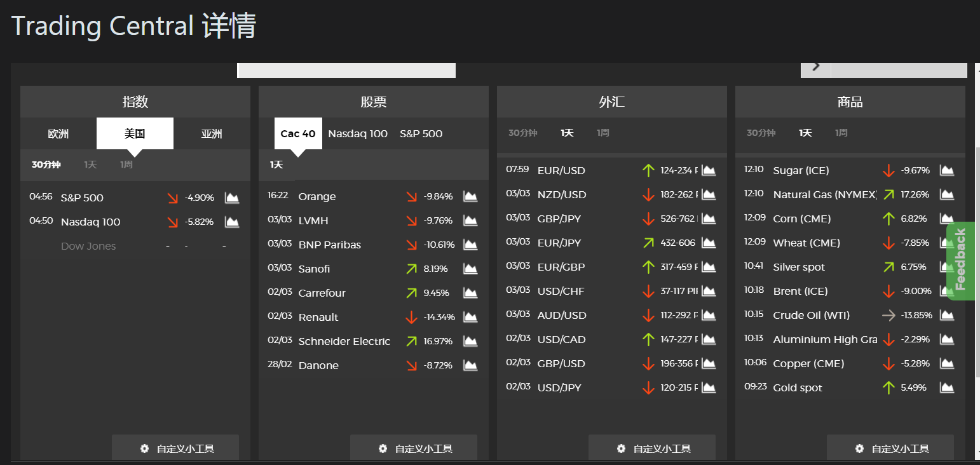Viewport: 980px width, 465px height.
Task: Select 1天 timeframe in 外汇 panel
Action: click(x=567, y=133)
